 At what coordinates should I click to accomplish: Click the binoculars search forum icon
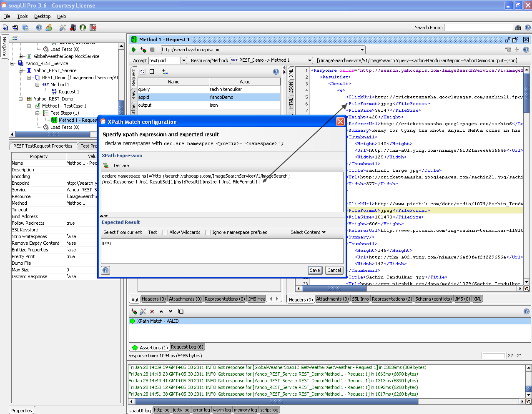(x=518, y=28)
